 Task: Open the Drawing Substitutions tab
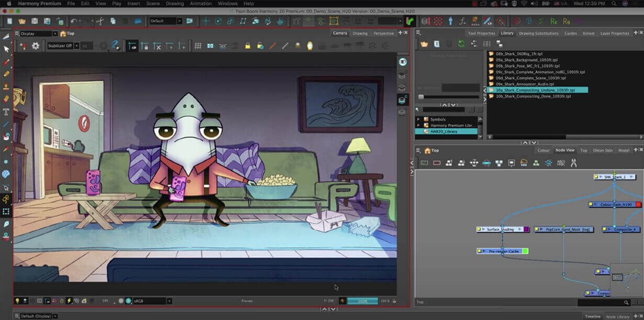tap(539, 33)
